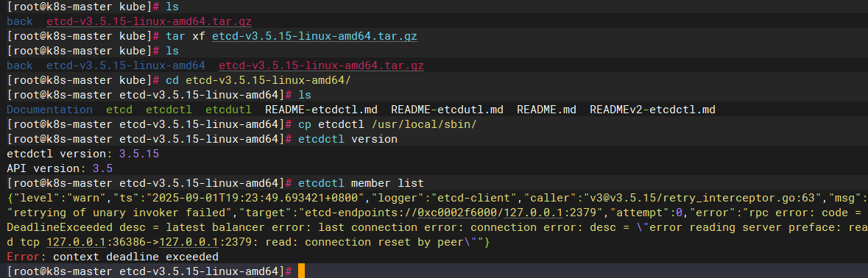Click the READMEv2-etcdctl.md file name

[x=653, y=110]
